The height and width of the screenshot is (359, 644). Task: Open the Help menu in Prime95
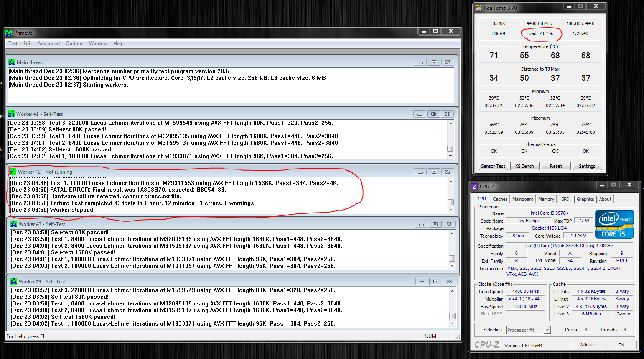tap(118, 44)
